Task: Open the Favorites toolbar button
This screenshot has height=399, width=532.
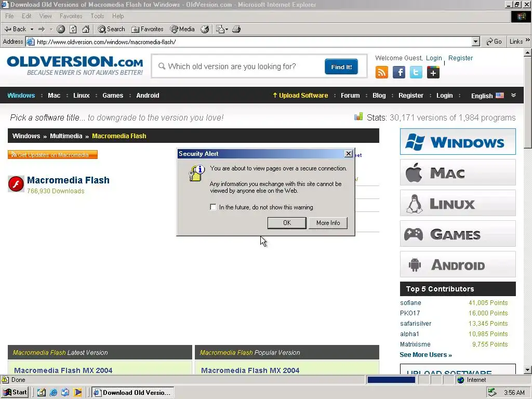Action: pos(147,29)
